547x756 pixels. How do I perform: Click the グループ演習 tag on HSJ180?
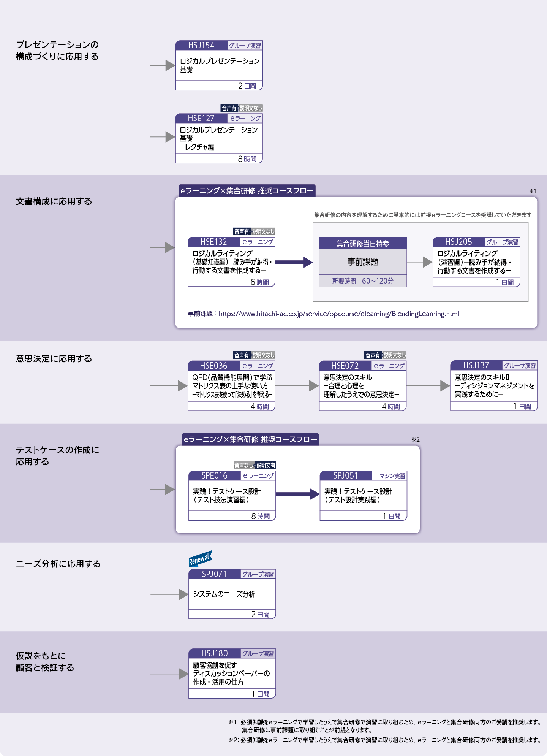(x=258, y=654)
